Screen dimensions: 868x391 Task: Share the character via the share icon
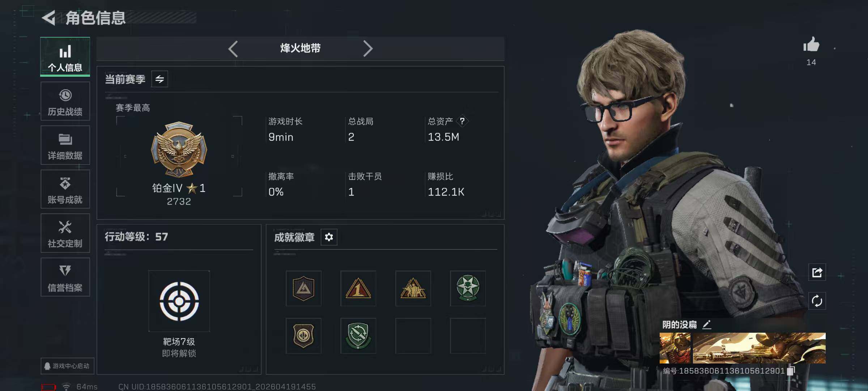[x=817, y=272]
